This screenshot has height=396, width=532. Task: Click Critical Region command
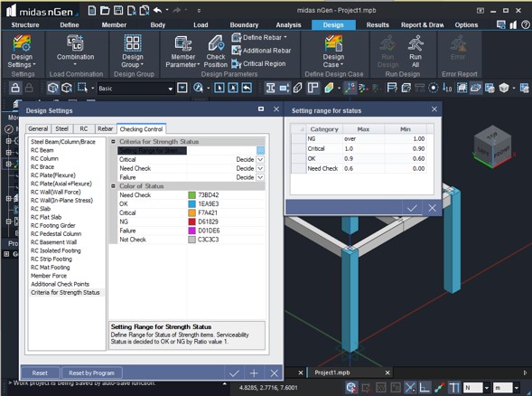click(x=258, y=63)
